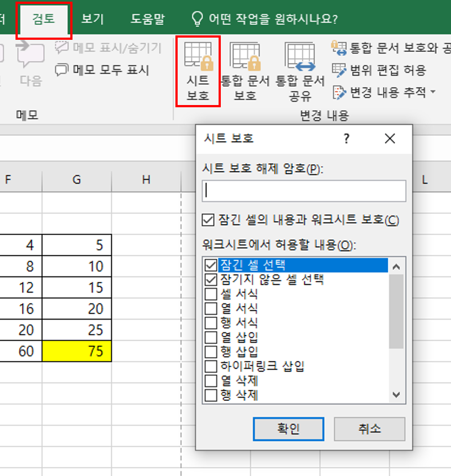Enable 열 삽입 checkbox
The width and height of the screenshot is (451, 476).
(211, 337)
